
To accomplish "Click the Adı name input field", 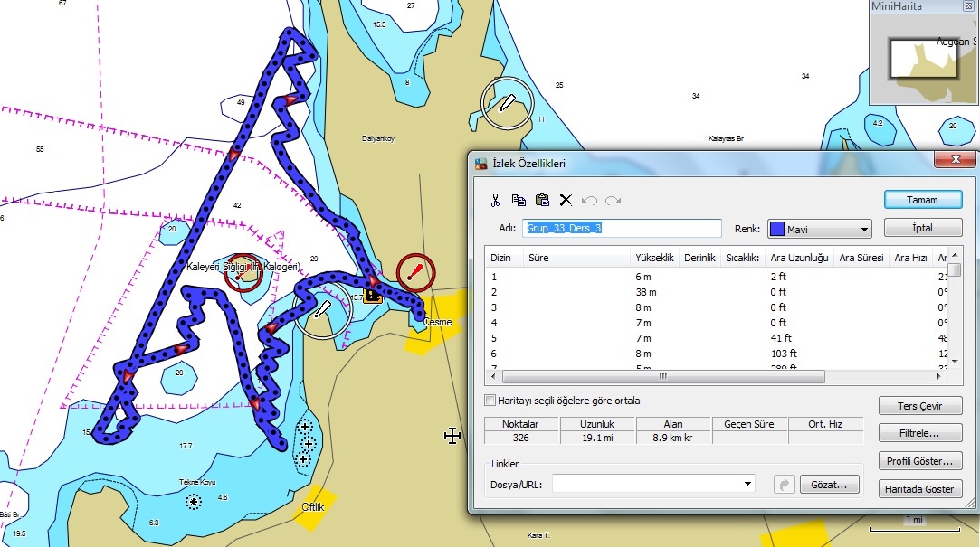I will click(x=622, y=228).
